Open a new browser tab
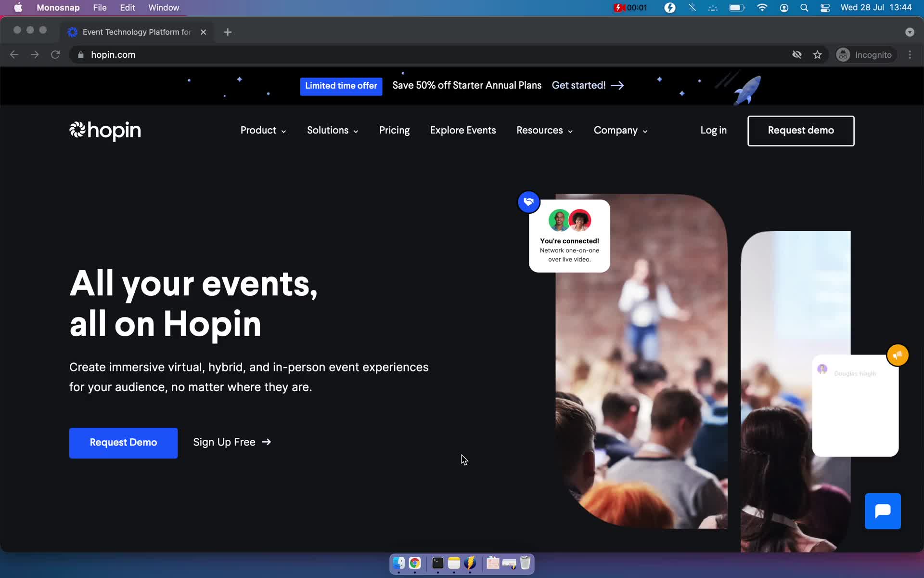Screen dimensions: 924x578 [228, 32]
